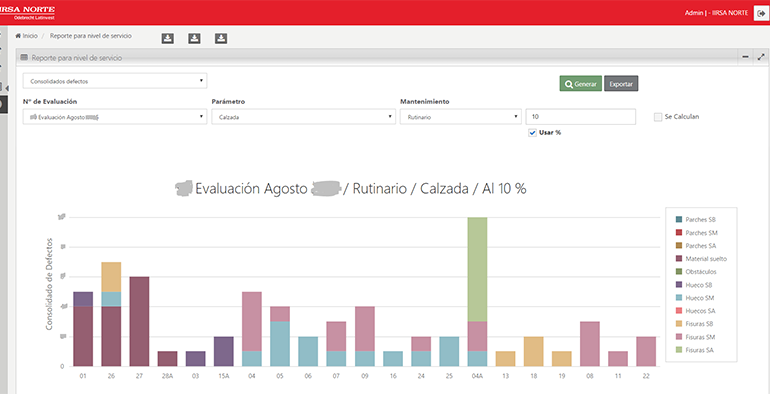This screenshot has width=770, height=394.
Task: Open the Consolidados defectos report type dropdown
Action: click(115, 81)
